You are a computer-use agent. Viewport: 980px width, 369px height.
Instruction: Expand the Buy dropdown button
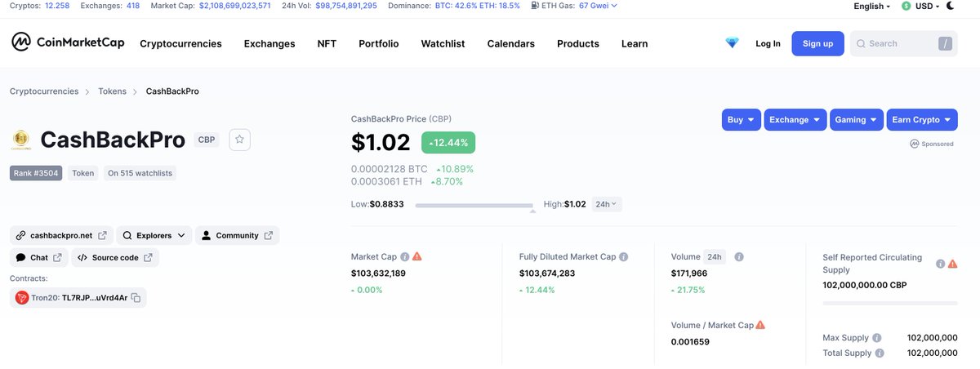[x=742, y=119]
